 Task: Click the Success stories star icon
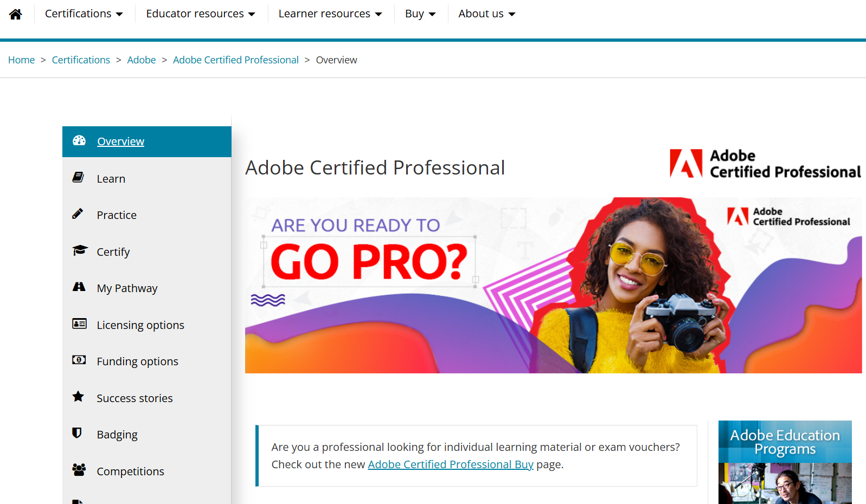pos(78,396)
